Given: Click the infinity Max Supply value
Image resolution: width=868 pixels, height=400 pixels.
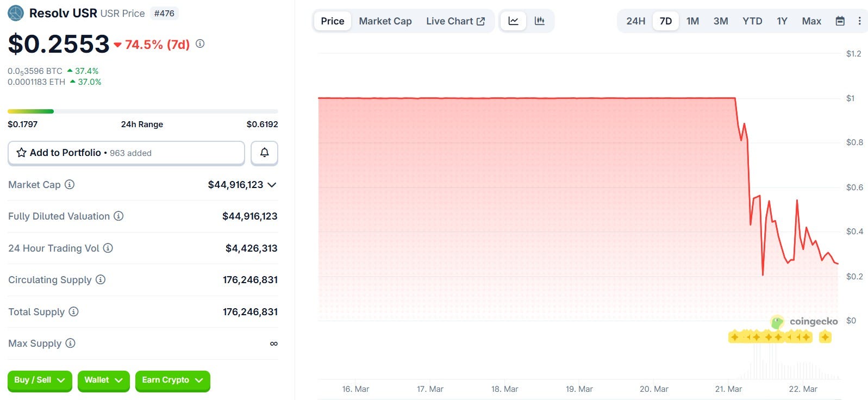Looking at the screenshot, I should coord(273,343).
